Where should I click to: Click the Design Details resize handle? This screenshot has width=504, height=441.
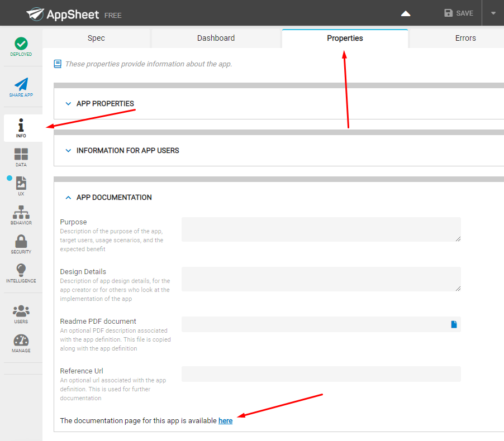click(x=458, y=289)
